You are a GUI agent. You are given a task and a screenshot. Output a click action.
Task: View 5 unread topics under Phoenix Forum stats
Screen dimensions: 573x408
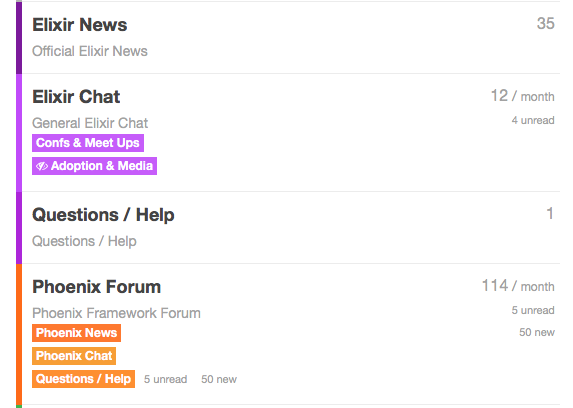[533, 310]
